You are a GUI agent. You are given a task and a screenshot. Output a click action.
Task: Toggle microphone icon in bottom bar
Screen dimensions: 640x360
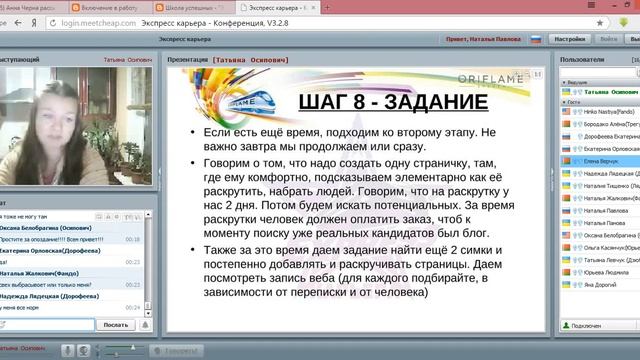click(x=68, y=350)
